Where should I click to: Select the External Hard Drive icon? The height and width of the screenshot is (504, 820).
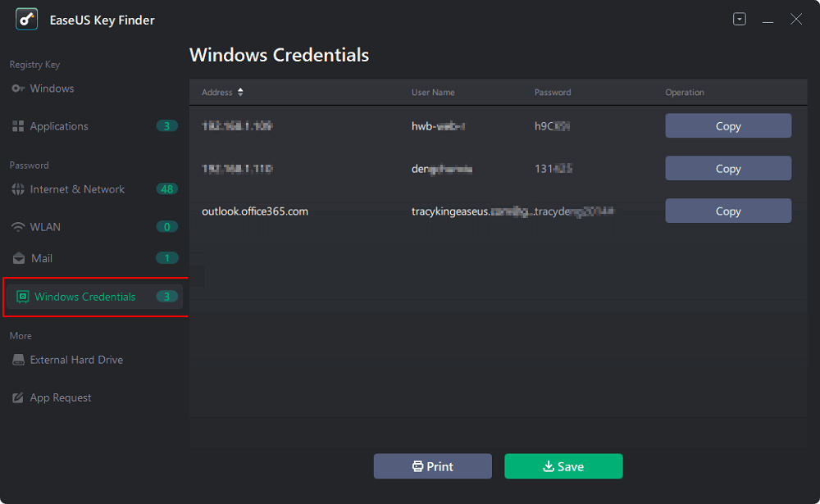[x=17, y=359]
